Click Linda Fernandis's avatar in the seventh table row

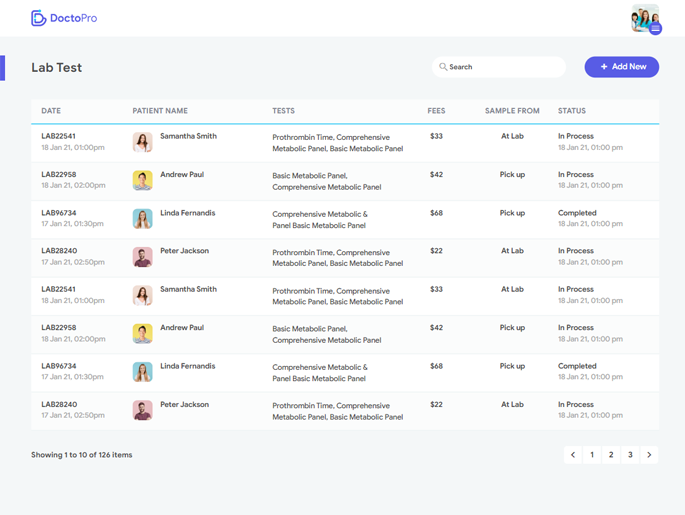point(142,372)
